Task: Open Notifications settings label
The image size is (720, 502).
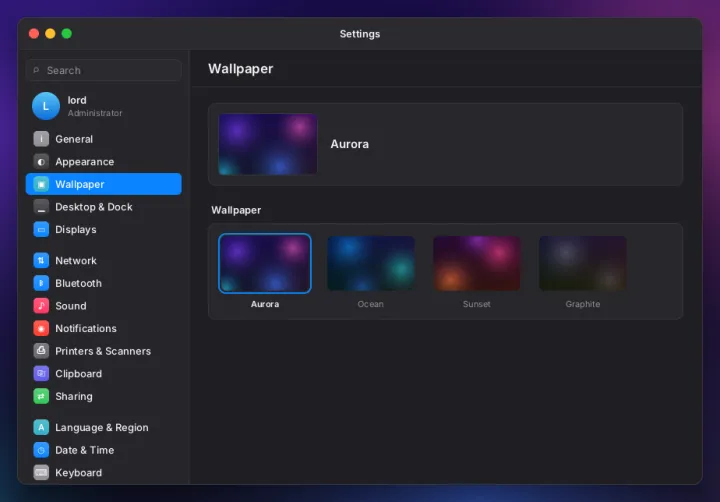Action: (86, 328)
